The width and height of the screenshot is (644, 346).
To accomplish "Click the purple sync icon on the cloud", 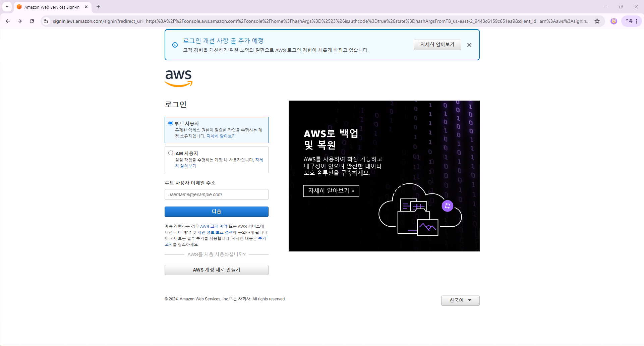I will pos(448,206).
